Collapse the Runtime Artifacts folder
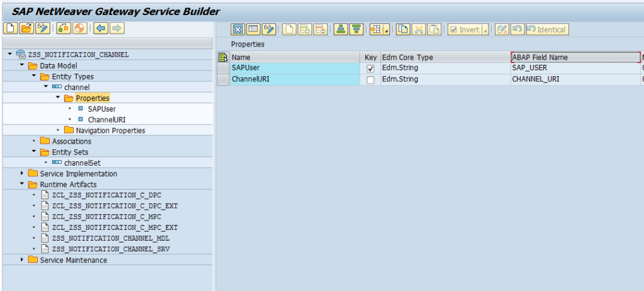This screenshot has height=291, width=644. pyautogui.click(x=22, y=185)
